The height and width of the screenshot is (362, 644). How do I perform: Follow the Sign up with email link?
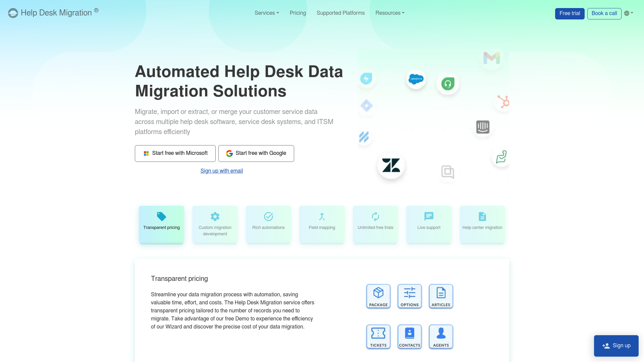pyautogui.click(x=222, y=171)
